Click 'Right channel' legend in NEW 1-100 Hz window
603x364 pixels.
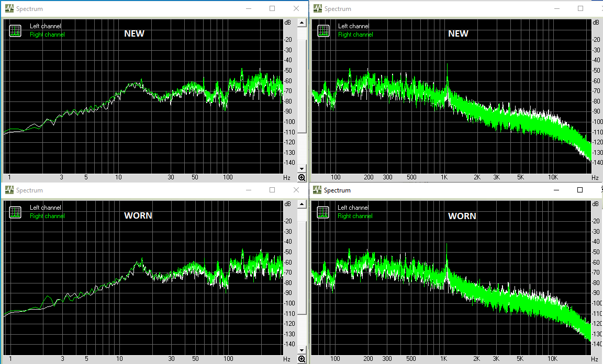pyautogui.click(x=47, y=35)
